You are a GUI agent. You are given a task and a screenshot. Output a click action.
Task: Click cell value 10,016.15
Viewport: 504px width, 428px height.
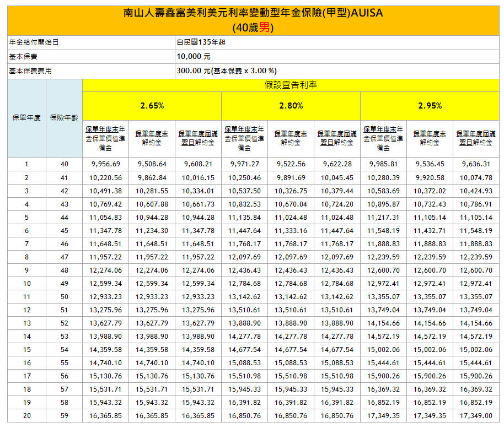(x=198, y=178)
